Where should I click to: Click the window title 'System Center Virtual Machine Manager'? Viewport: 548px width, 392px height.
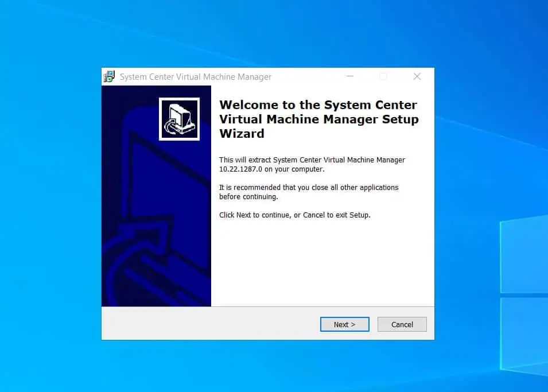pyautogui.click(x=195, y=77)
